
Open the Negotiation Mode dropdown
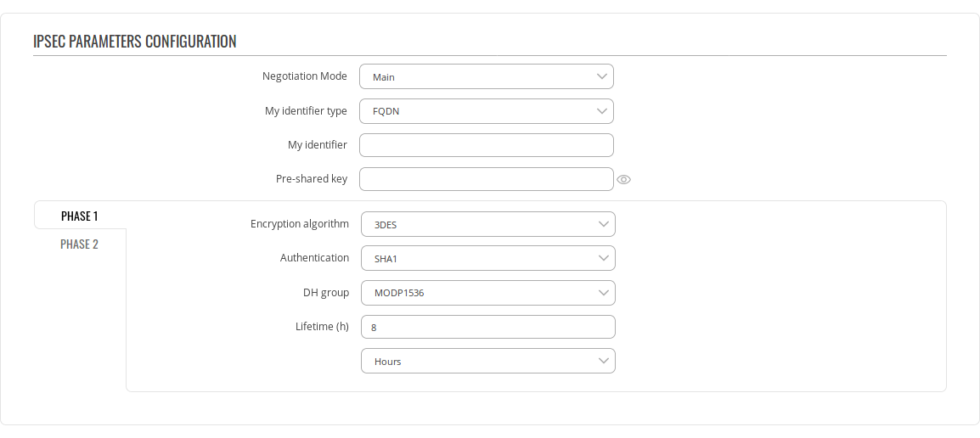click(x=486, y=77)
